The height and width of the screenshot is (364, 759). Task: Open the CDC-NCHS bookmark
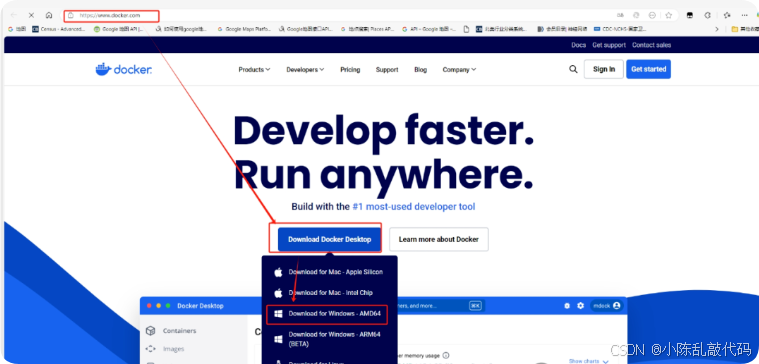click(x=620, y=29)
